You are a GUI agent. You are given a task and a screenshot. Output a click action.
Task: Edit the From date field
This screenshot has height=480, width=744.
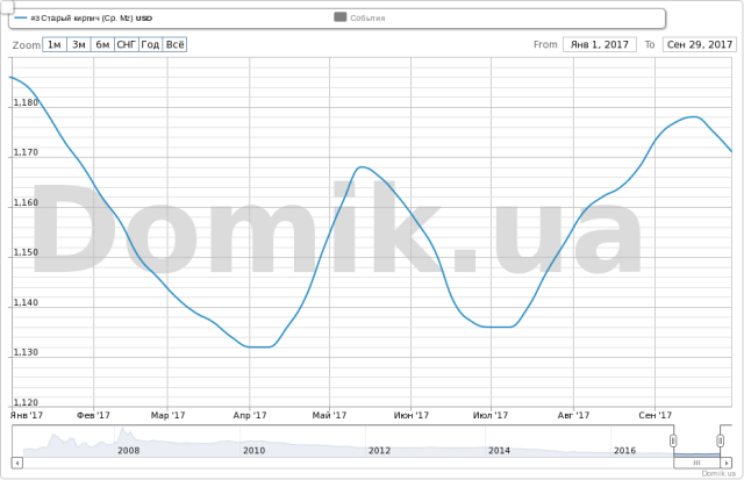[599, 45]
